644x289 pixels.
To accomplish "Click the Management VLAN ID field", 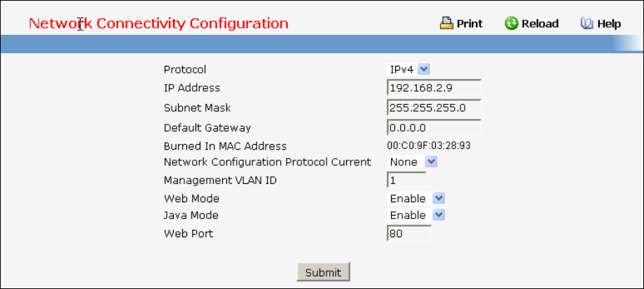I will (406, 181).
